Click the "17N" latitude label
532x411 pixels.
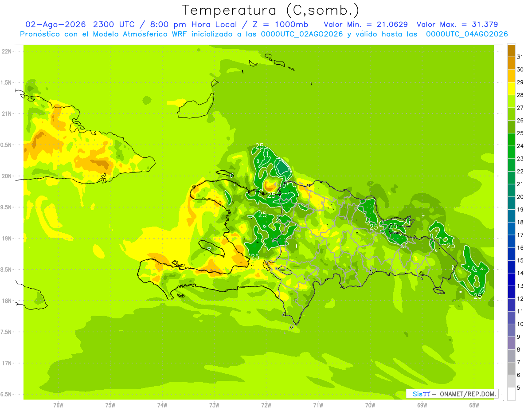click(8, 364)
